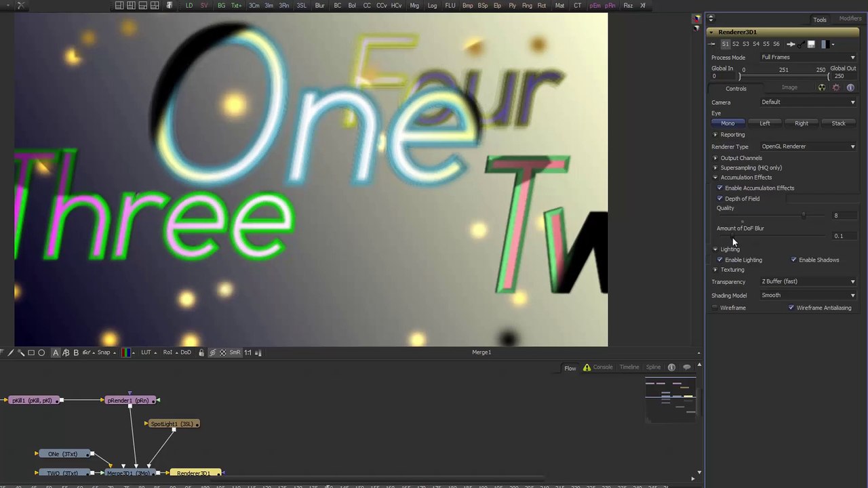Toggle Depth of Field checkbox
Screen dimensions: 868x488
(720, 199)
